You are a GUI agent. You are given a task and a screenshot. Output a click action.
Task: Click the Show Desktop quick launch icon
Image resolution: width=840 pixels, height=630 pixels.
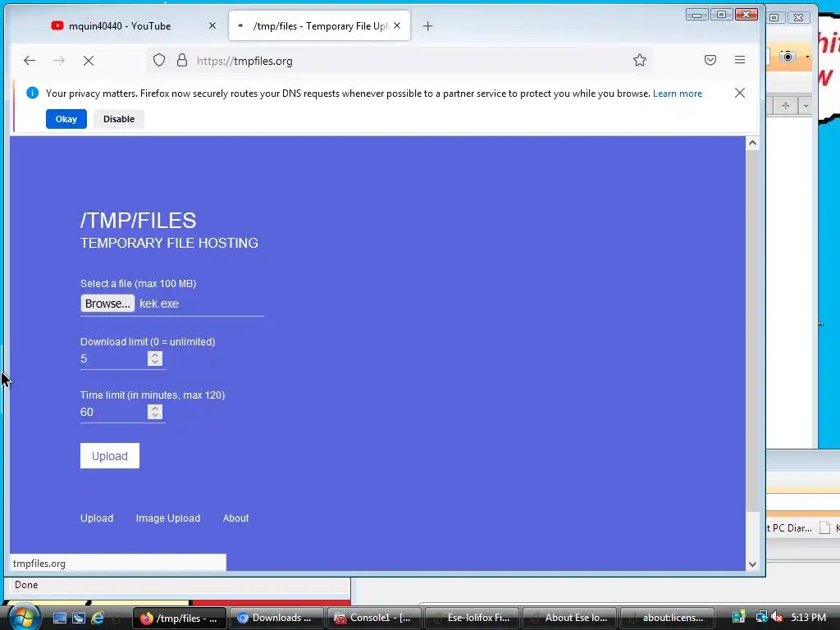pyautogui.click(x=59, y=619)
